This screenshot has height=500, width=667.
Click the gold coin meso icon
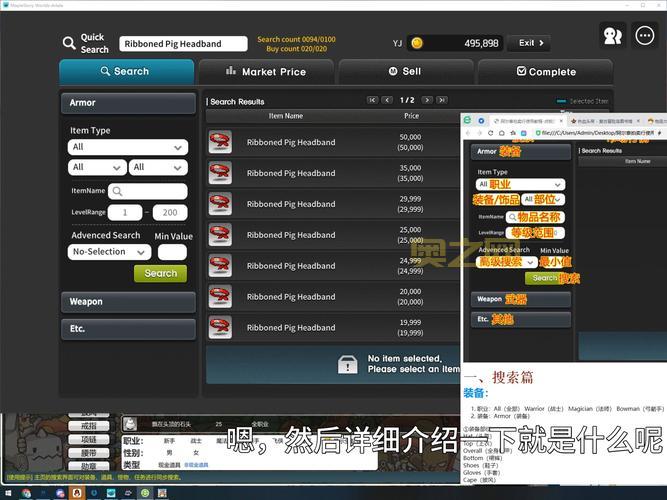point(417,43)
